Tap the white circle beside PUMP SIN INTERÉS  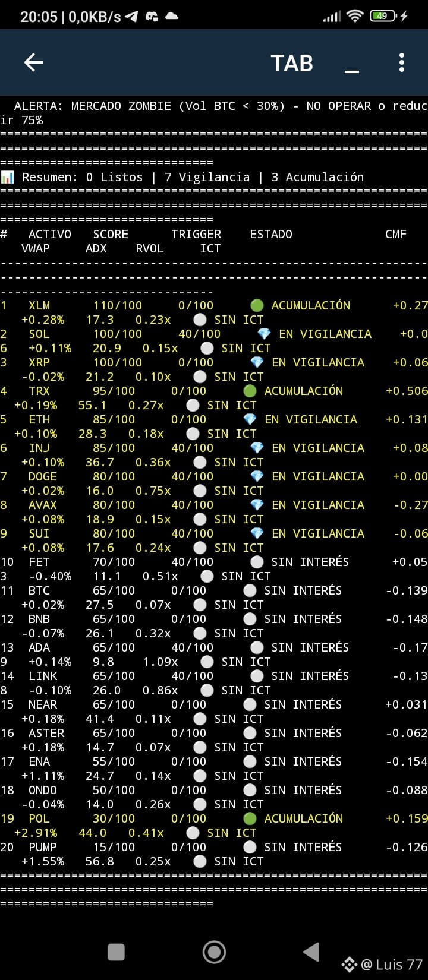[x=250, y=848]
